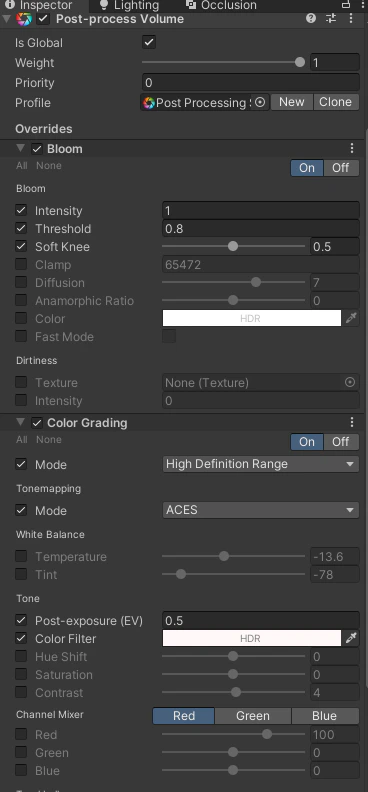Enable the Temperature override checkbox
This screenshot has width=368, height=792.
(x=21, y=556)
